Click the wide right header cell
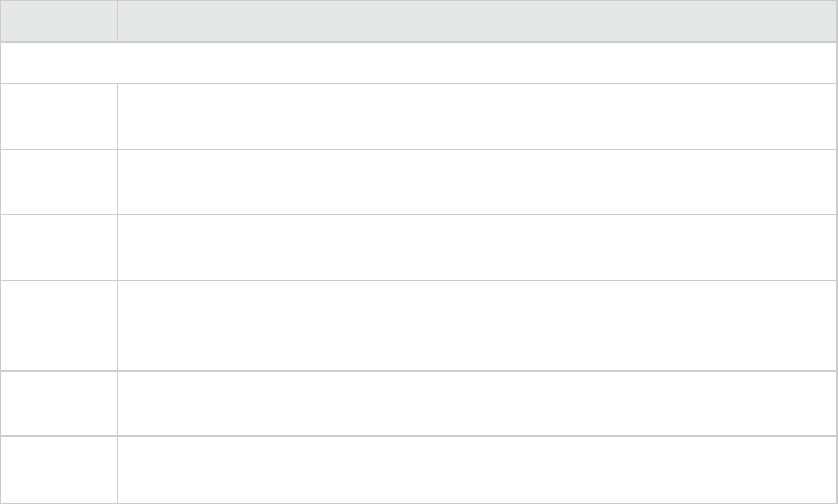This screenshot has height=504, width=838. coord(471,21)
